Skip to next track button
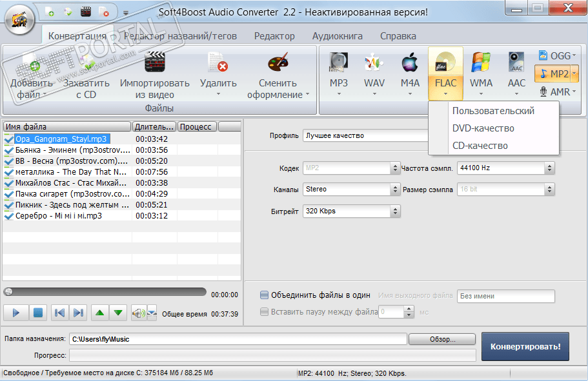This screenshot has height=381, width=588. [x=78, y=313]
